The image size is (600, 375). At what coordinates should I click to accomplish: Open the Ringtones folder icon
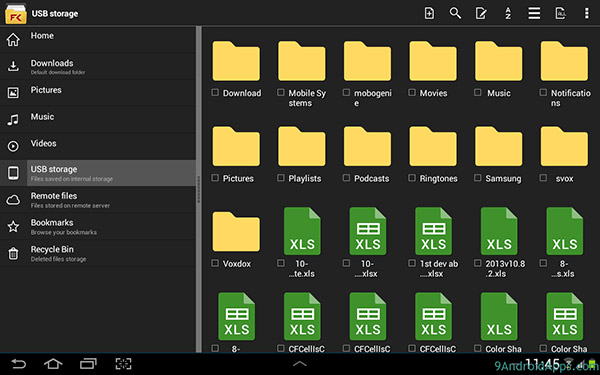(x=433, y=146)
